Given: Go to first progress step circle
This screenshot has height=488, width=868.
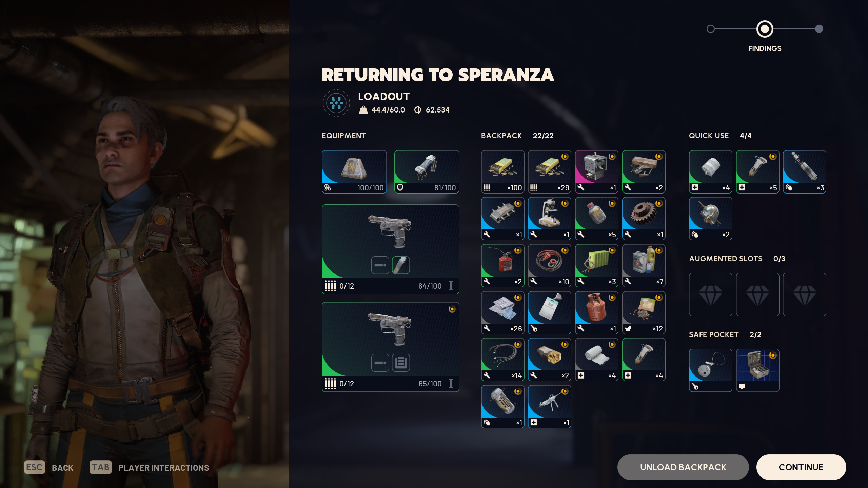Looking at the screenshot, I should tap(710, 29).
